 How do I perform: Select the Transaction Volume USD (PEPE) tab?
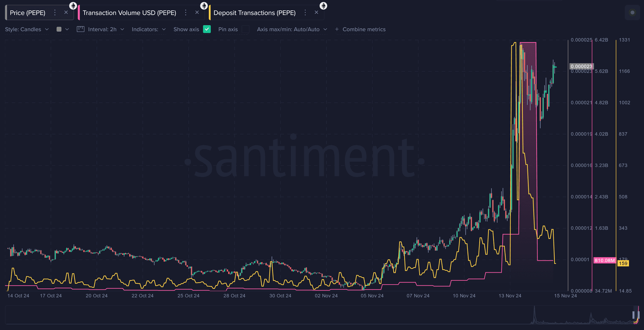pos(129,13)
